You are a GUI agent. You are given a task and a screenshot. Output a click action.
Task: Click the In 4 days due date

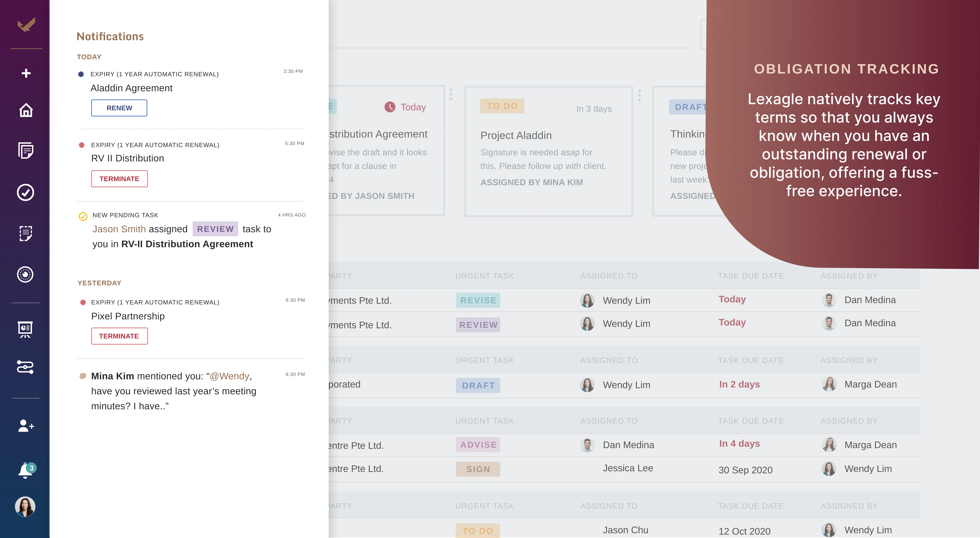740,444
